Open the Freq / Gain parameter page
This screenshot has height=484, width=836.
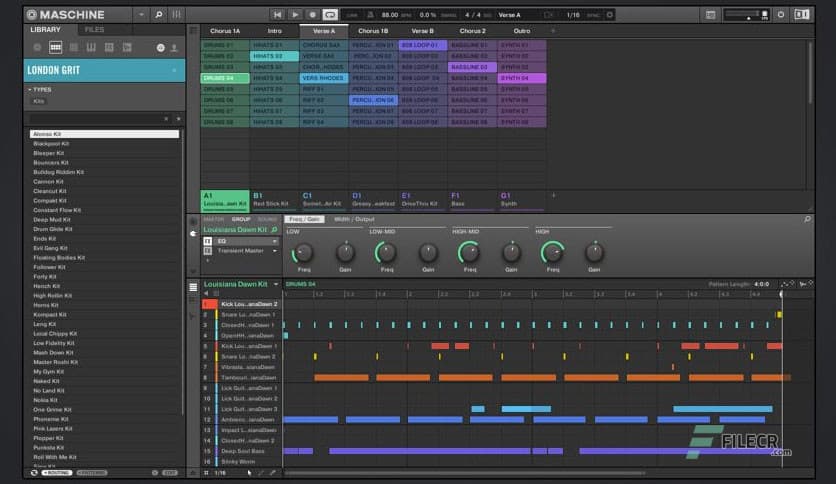click(x=304, y=219)
